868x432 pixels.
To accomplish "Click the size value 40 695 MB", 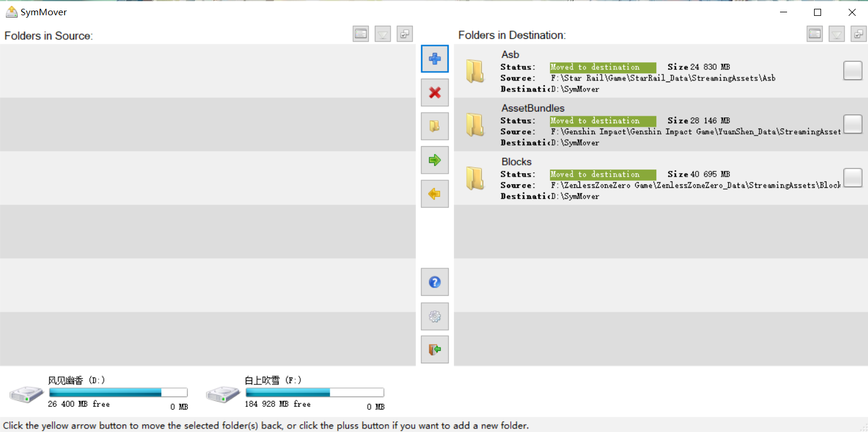I will tap(710, 174).
